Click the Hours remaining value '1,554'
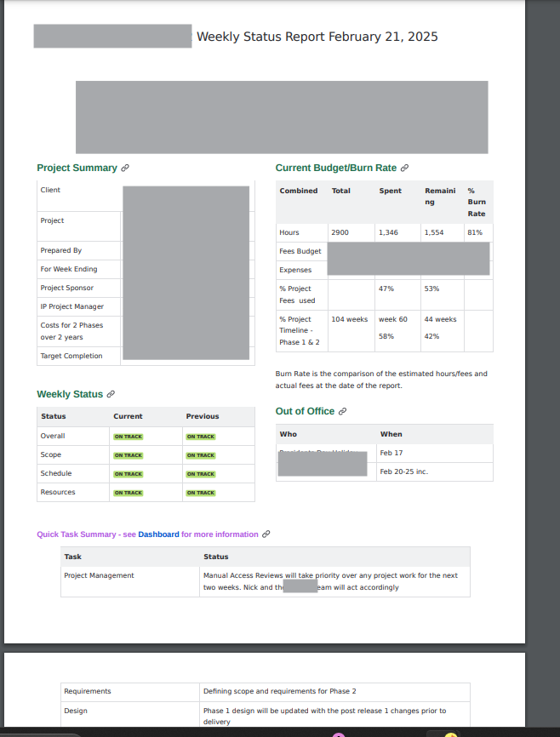The width and height of the screenshot is (560, 737). click(x=434, y=232)
